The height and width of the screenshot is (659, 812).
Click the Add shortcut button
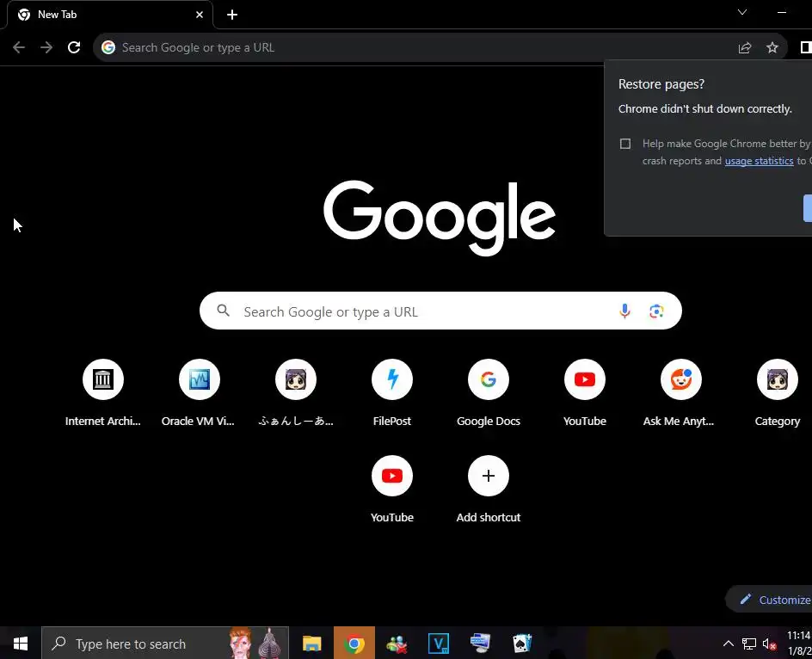pos(489,490)
